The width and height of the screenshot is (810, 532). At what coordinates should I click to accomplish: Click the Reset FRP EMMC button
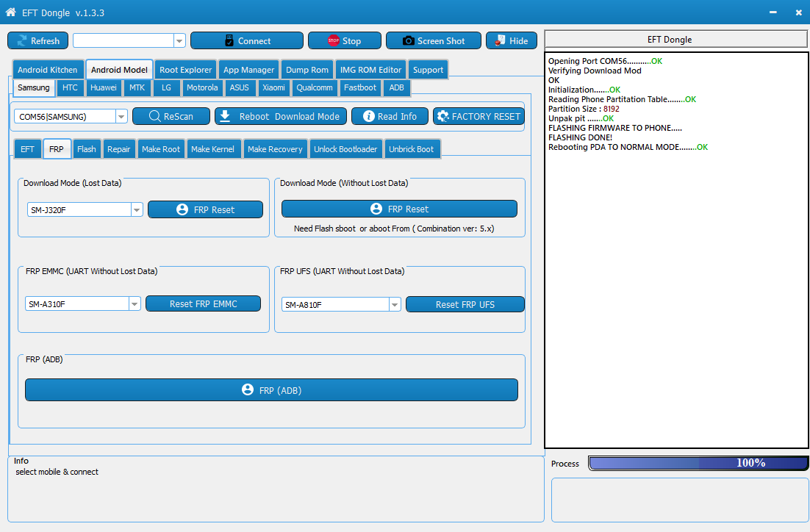pos(203,303)
